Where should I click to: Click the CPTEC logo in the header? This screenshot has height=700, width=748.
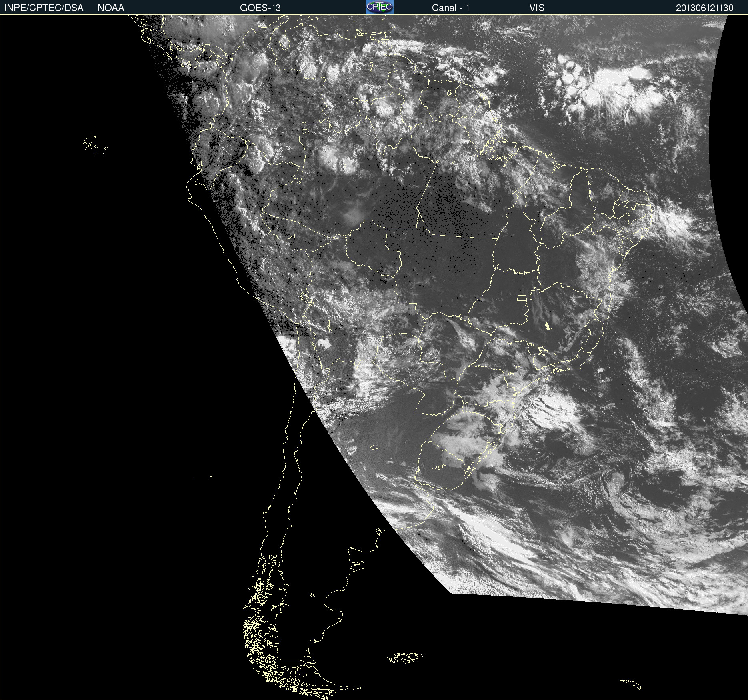point(380,7)
